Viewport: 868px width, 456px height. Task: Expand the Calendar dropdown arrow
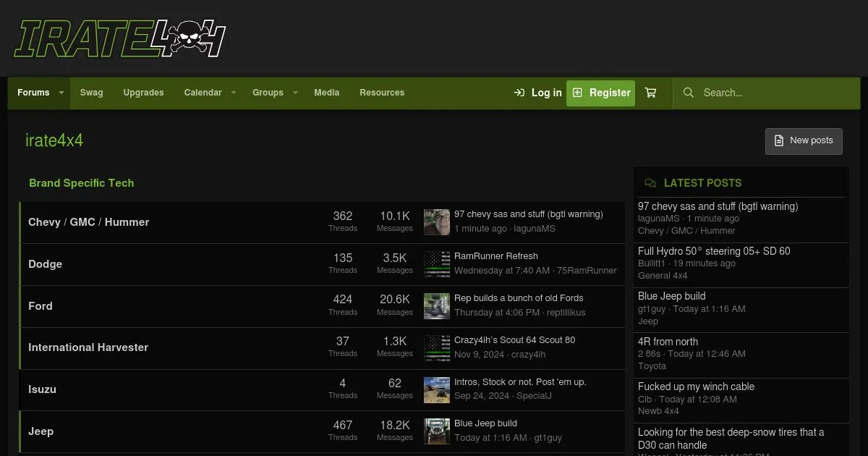234,93
